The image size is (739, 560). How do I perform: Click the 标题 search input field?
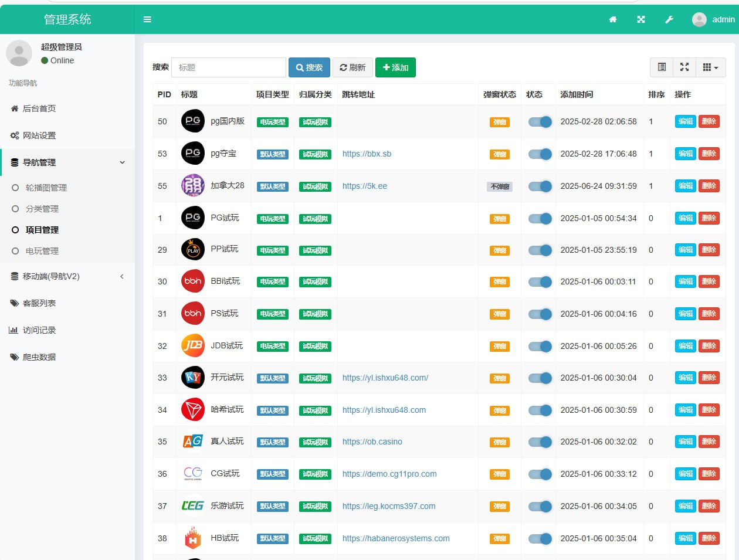pos(228,67)
